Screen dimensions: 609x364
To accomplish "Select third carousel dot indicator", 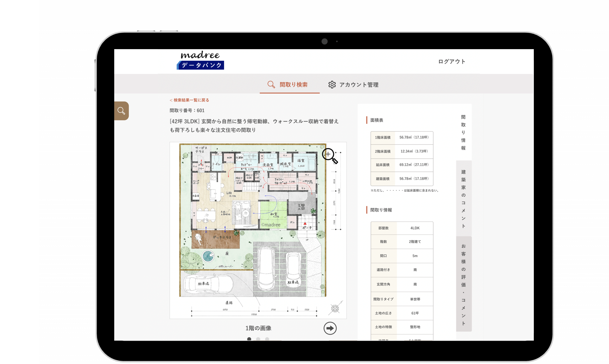I will (x=267, y=339).
